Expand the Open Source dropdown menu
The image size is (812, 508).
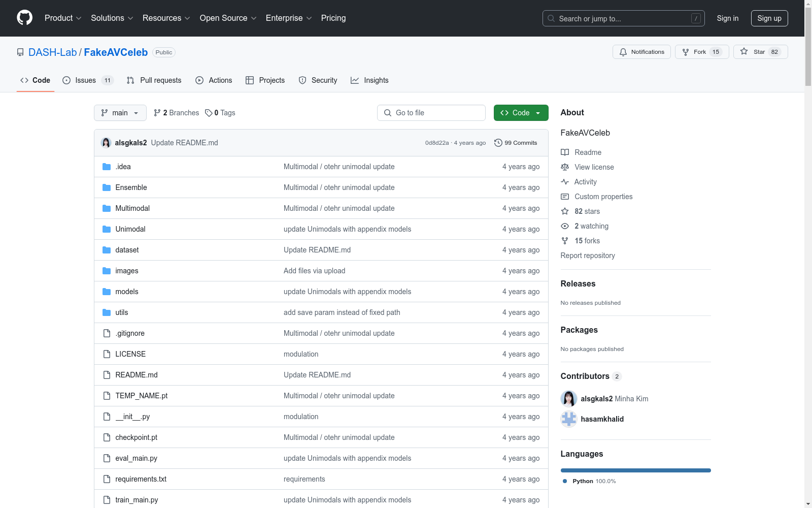[228, 18]
